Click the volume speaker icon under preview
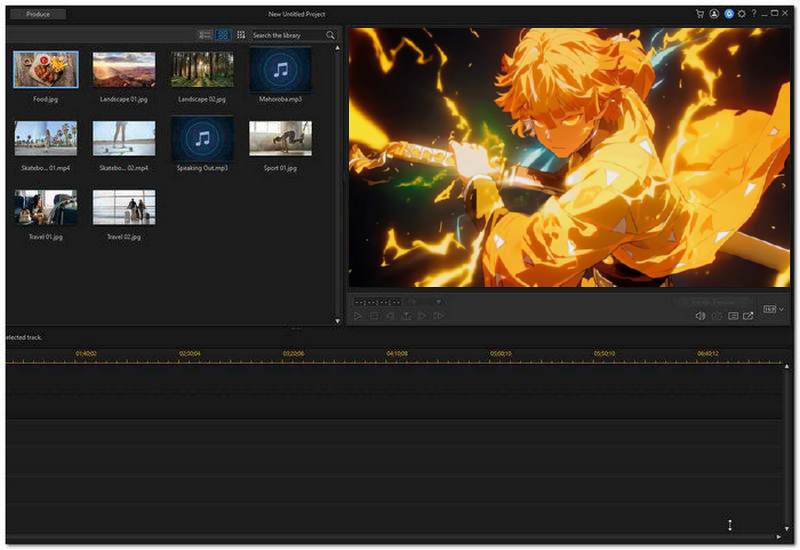The image size is (800, 550). point(700,316)
